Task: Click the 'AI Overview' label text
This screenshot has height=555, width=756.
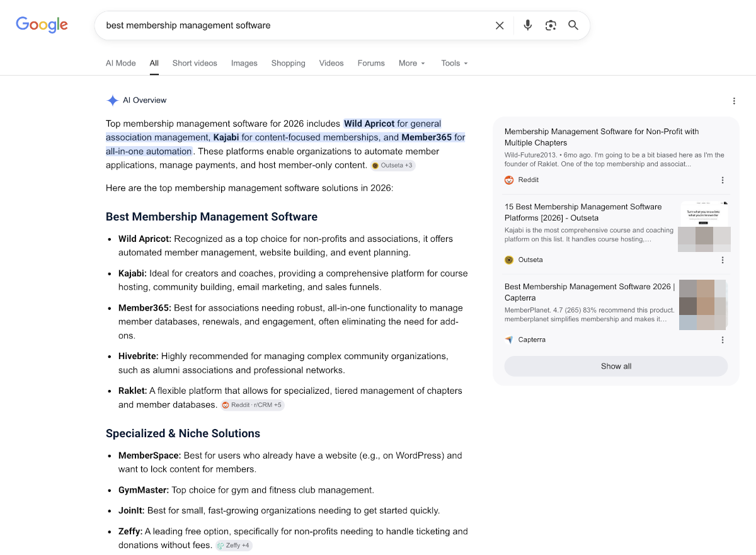Action: pos(145,100)
